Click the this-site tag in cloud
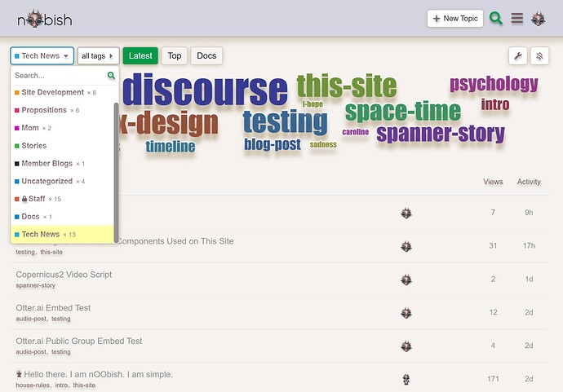The height and width of the screenshot is (392, 563). 347,86
